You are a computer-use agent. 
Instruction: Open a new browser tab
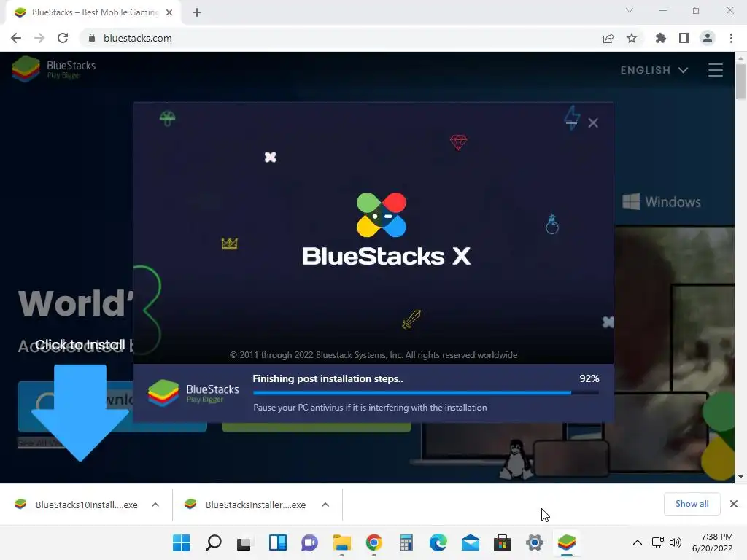click(197, 12)
